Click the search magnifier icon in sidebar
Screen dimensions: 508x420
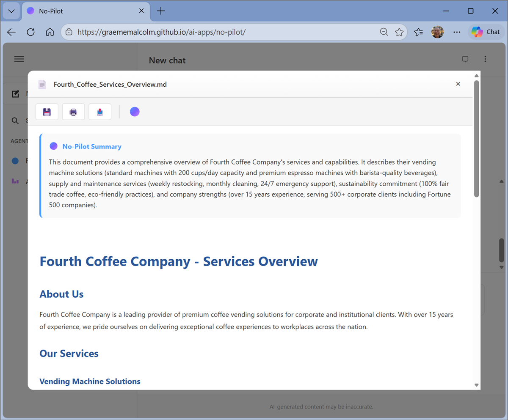[x=15, y=121]
